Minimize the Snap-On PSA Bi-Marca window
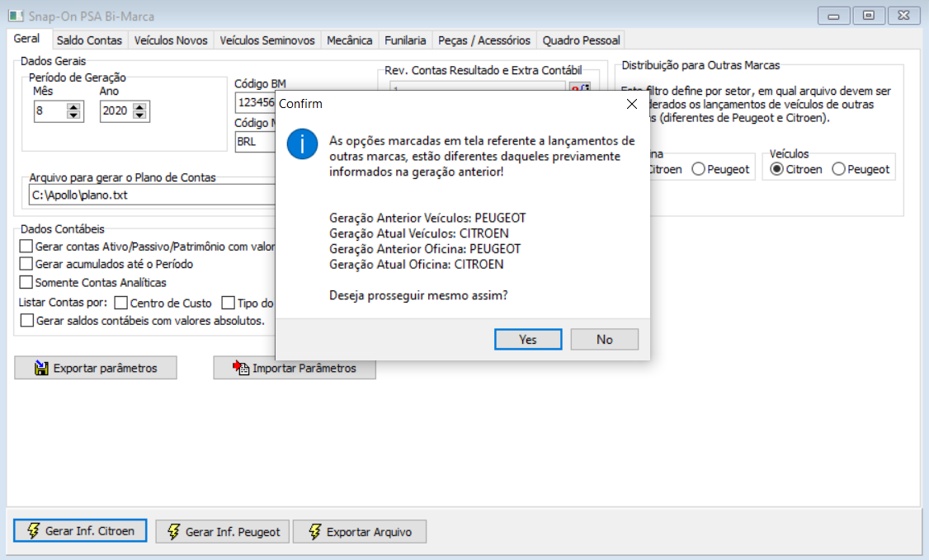Image resolution: width=929 pixels, height=560 pixels. [x=833, y=16]
